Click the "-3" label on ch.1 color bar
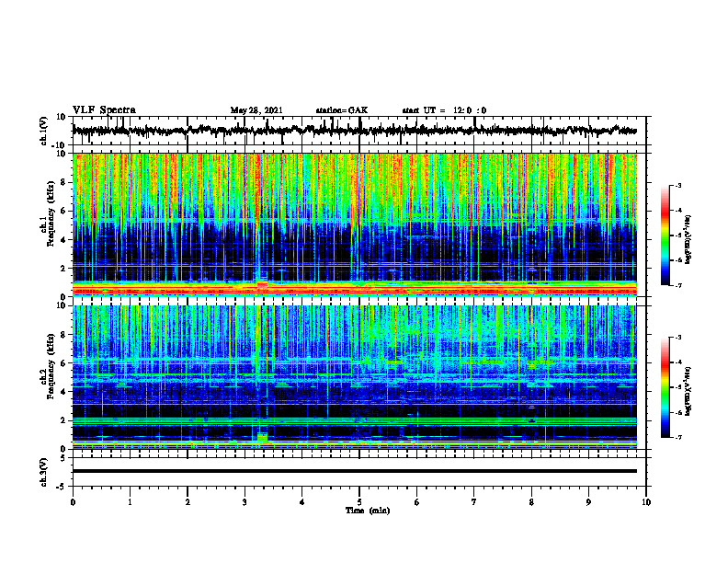 (678, 185)
